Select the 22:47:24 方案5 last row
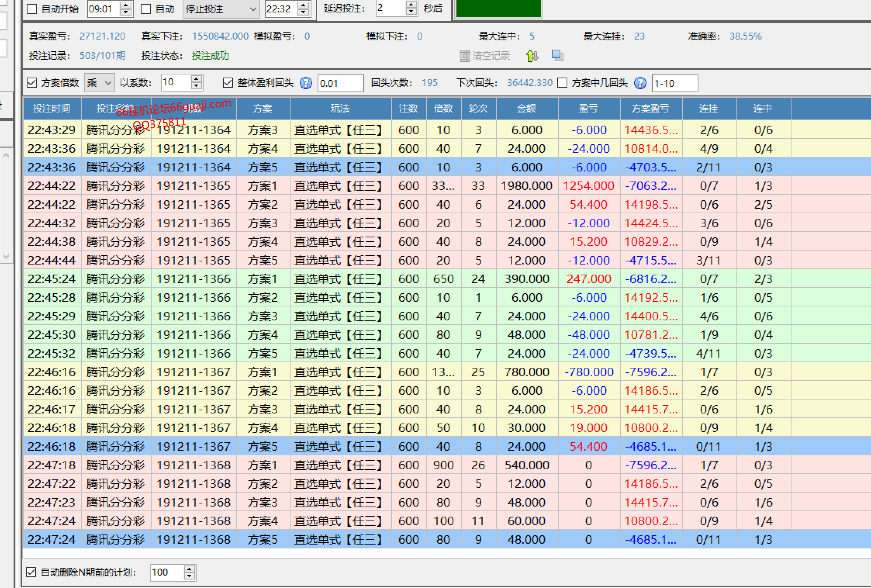The image size is (871, 588). (447, 539)
